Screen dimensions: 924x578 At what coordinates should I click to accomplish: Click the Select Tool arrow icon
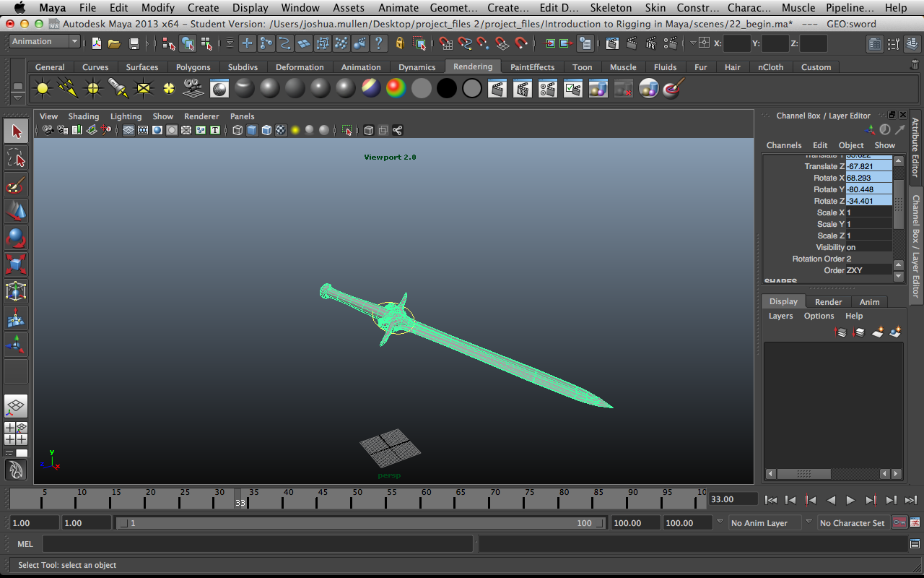[x=16, y=131]
